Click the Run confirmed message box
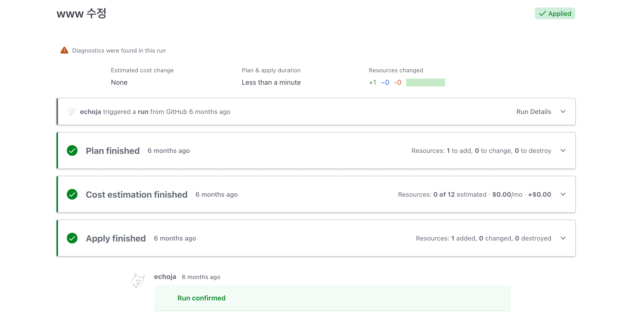 click(332, 298)
